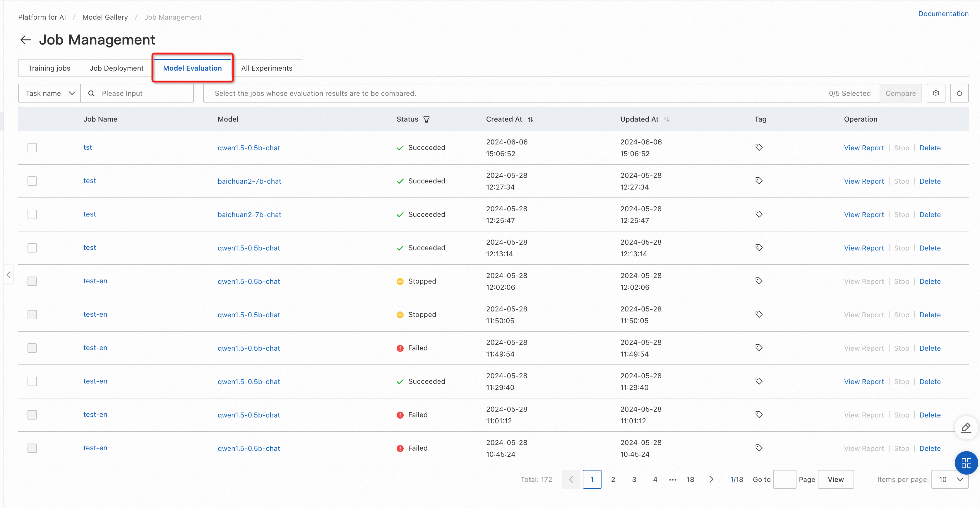Switch to All Experiments tab
Image resolution: width=980 pixels, height=508 pixels.
pos(267,68)
